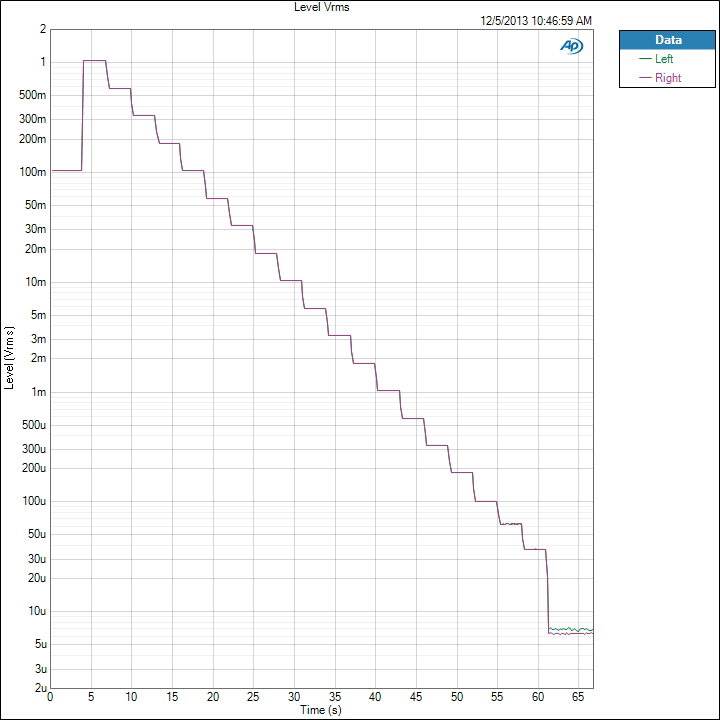Click the 12/5/2013 timestamp text
This screenshot has width=720, height=720.
[536, 20]
